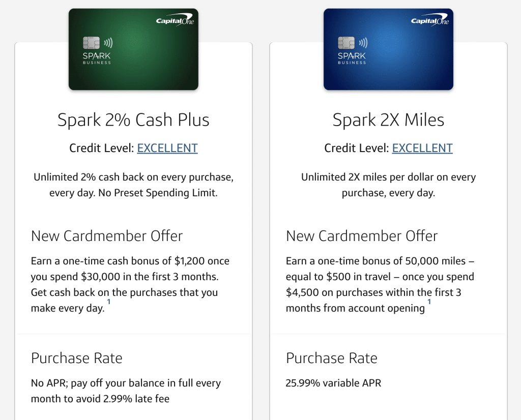The image size is (521, 420).
Task: Select the Spark 2X Miles card image
Action: coord(388,49)
